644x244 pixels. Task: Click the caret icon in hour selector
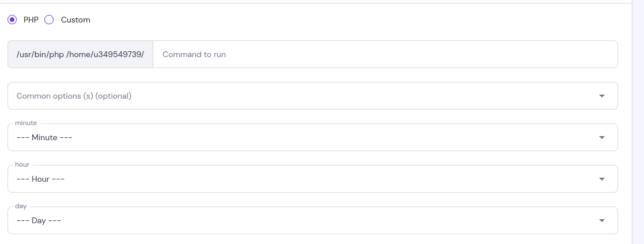[602, 179]
